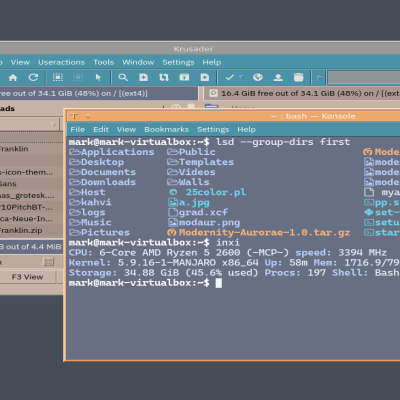
Task: Click the Applications folder in terminal listing
Action: [112, 152]
